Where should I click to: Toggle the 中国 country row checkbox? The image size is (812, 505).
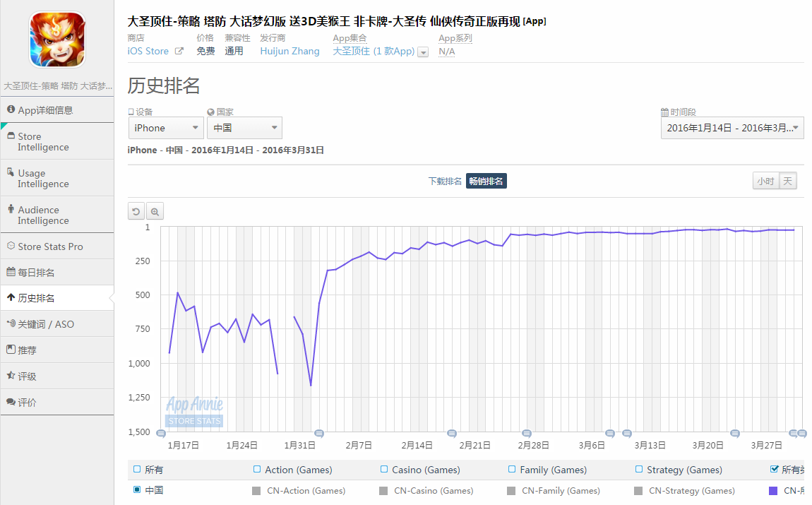click(x=137, y=489)
